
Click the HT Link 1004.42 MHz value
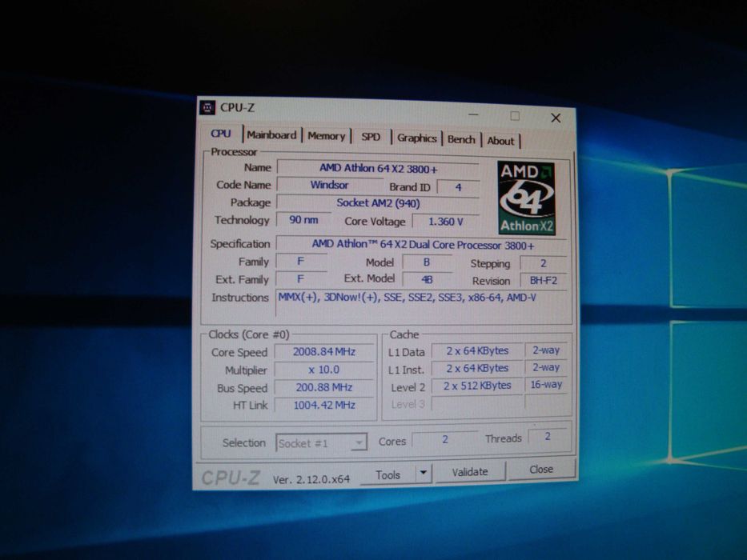point(324,406)
